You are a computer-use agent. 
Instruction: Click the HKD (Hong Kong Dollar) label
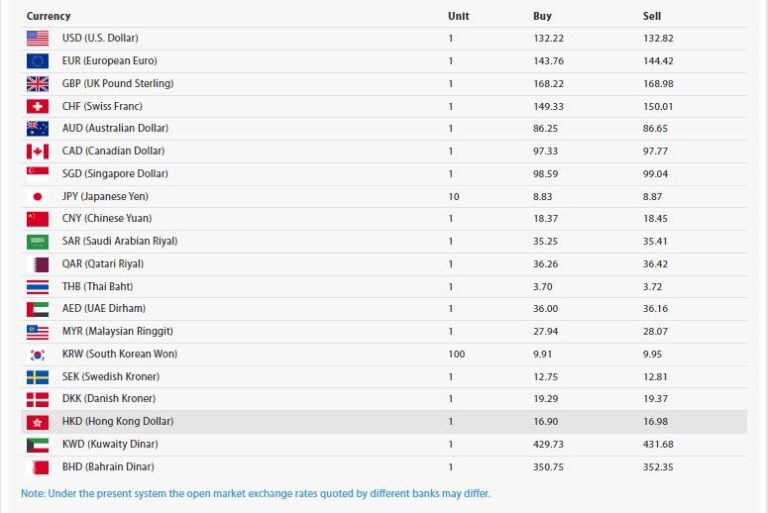pos(117,422)
